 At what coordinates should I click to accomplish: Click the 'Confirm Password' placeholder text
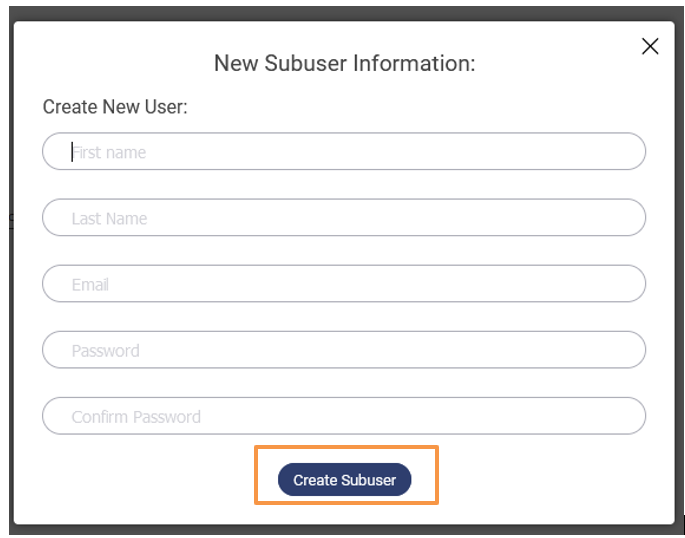click(x=136, y=417)
